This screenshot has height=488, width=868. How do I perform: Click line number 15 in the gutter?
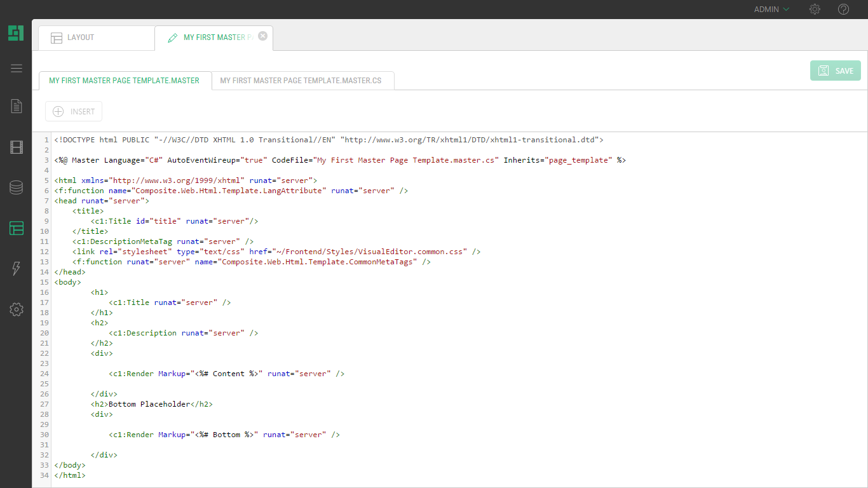pos(44,282)
